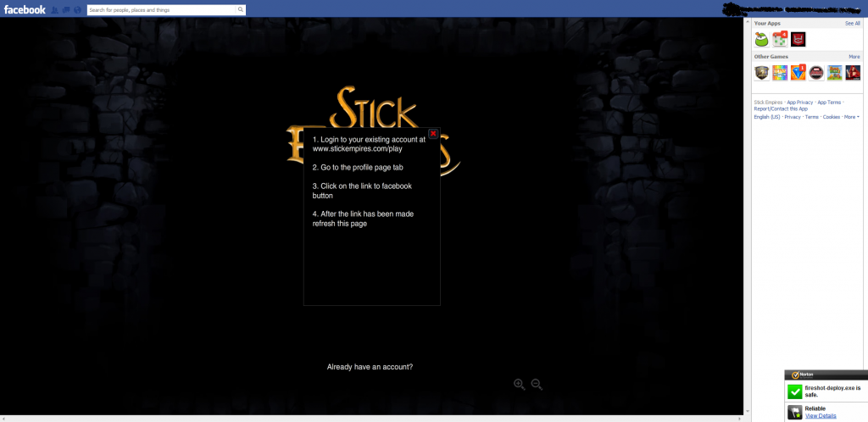Click the horizontal scrollbar at the bottom
Image resolution: width=868 pixels, height=422 pixels.
point(371,419)
